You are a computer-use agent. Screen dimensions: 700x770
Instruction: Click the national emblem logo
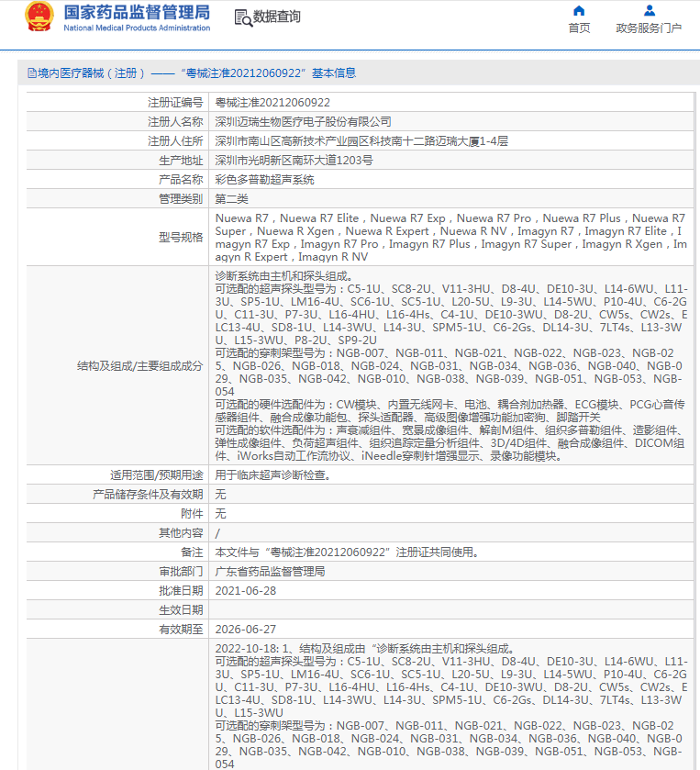pyautogui.click(x=39, y=17)
